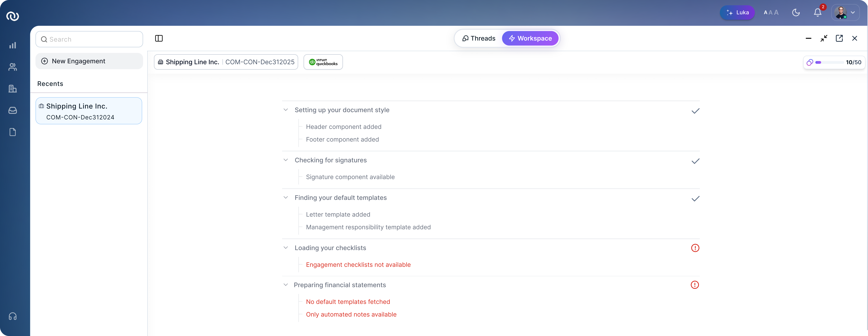Open in new window popout icon
The height and width of the screenshot is (336, 868).
point(839,38)
